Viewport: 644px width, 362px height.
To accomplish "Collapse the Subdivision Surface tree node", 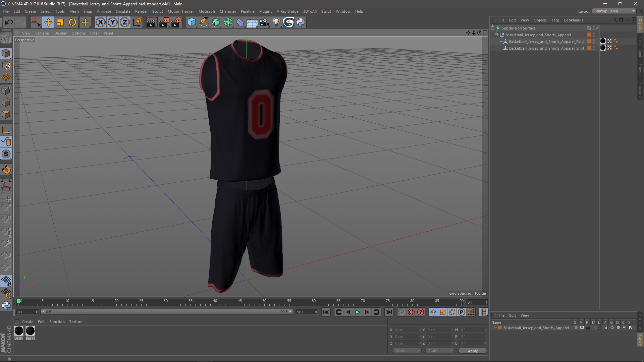I will click(493, 28).
